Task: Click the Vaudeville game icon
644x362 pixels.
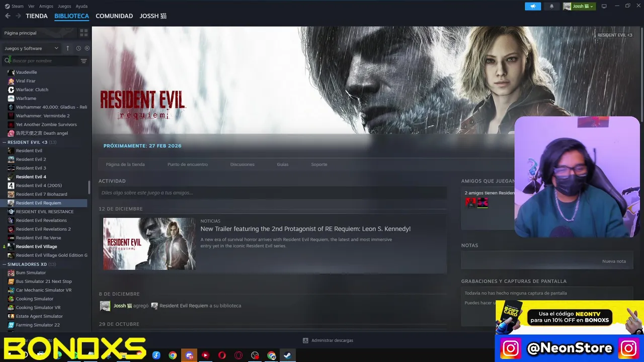Action: [x=11, y=72]
